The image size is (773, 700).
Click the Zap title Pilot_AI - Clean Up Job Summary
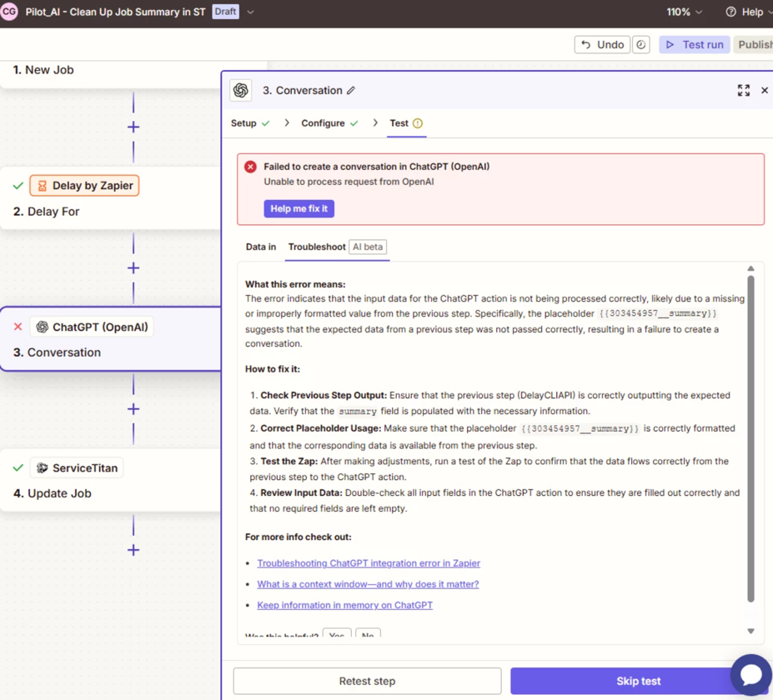coord(115,12)
